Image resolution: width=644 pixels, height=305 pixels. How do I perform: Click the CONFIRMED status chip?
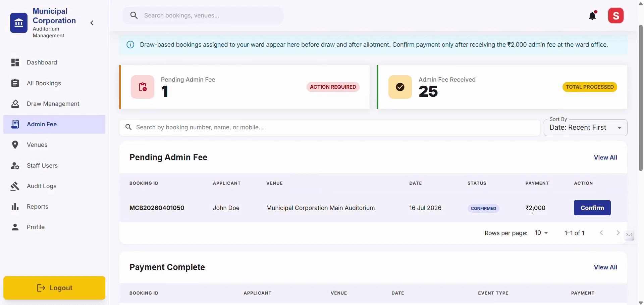pos(483,208)
